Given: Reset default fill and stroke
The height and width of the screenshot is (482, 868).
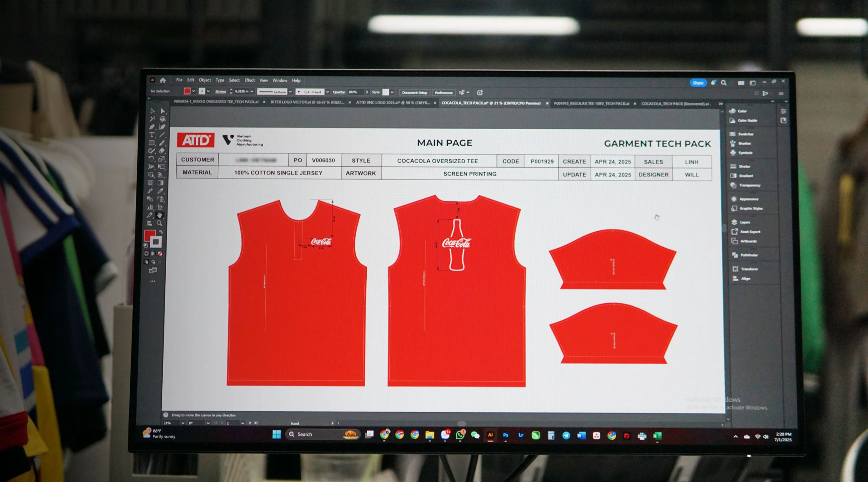Looking at the screenshot, I should (146, 246).
